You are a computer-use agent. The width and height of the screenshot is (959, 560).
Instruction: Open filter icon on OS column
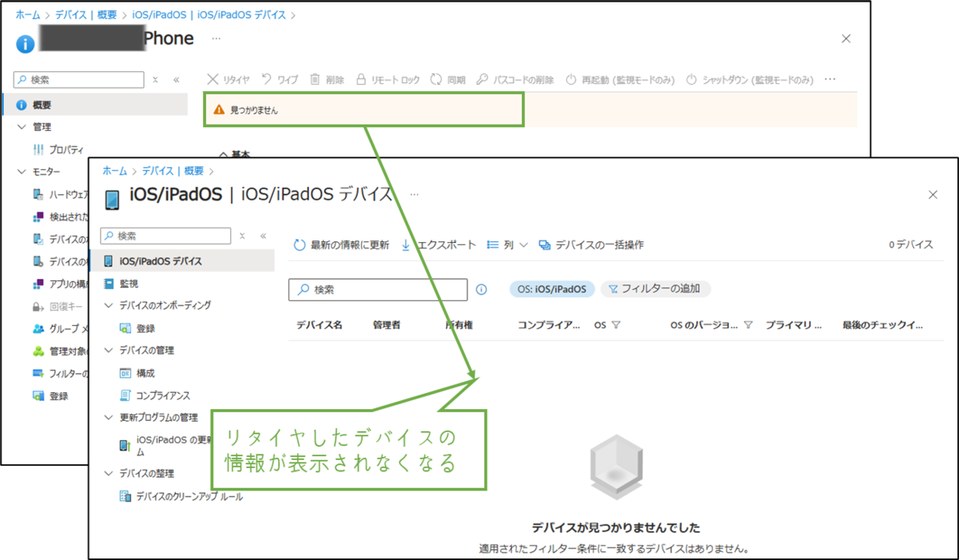coord(616,325)
